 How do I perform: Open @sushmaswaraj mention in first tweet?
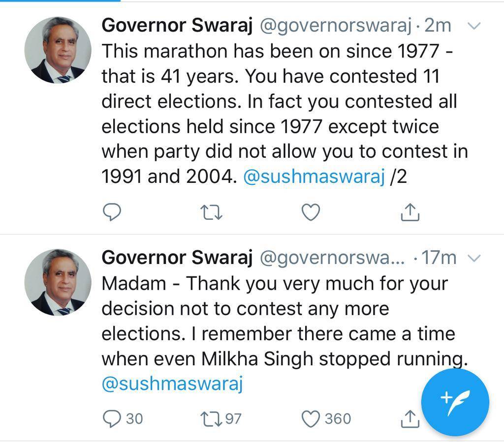coord(314,177)
